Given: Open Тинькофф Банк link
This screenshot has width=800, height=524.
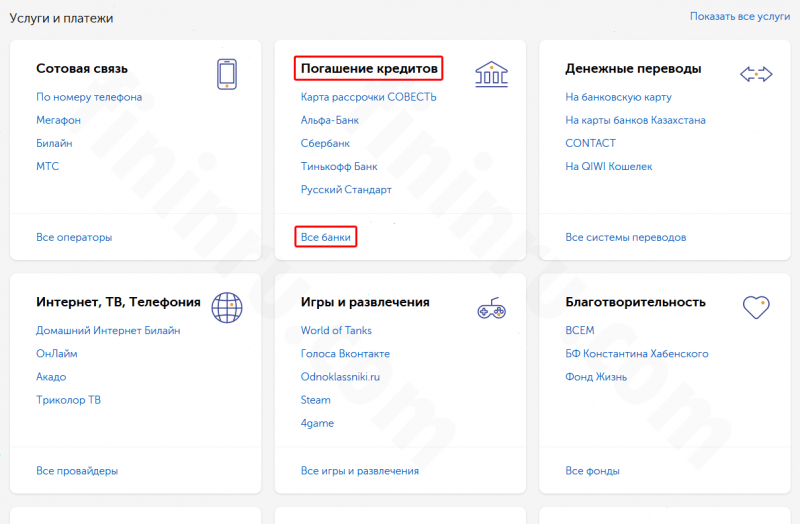Looking at the screenshot, I should (339, 166).
